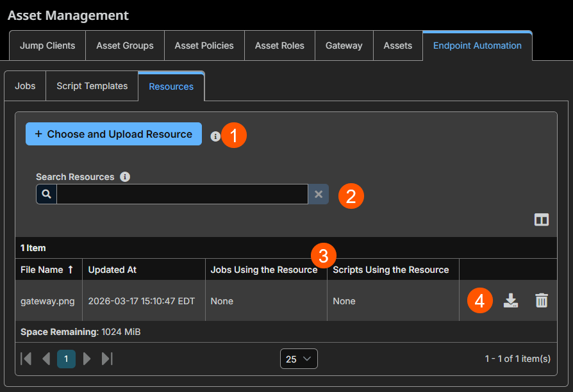Click inside the Search Resources input field
573x392 pixels.
[183, 193]
